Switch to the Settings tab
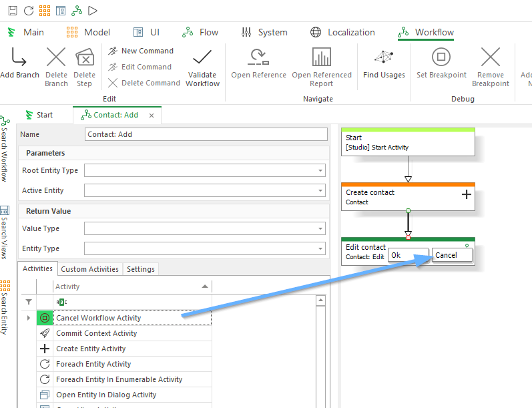This screenshot has width=532, height=408. (x=141, y=269)
